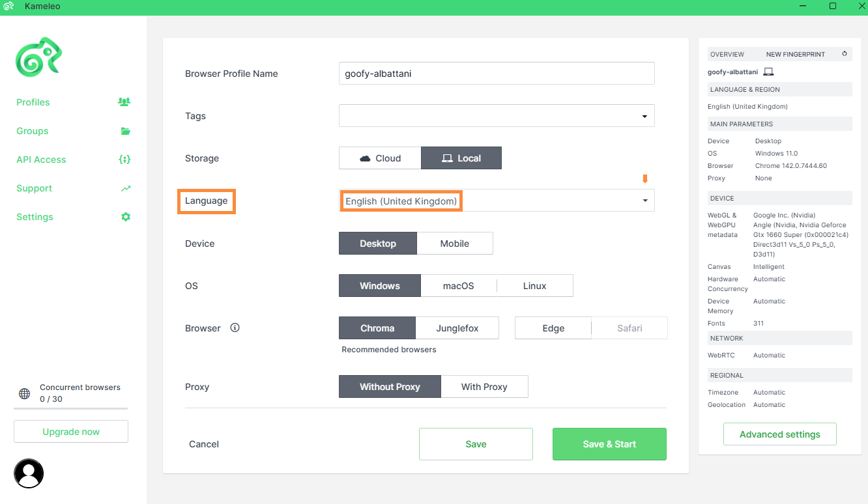Viewport: 868px width, 504px height.
Task: Pick the Junglefox browser
Action: pyautogui.click(x=457, y=328)
